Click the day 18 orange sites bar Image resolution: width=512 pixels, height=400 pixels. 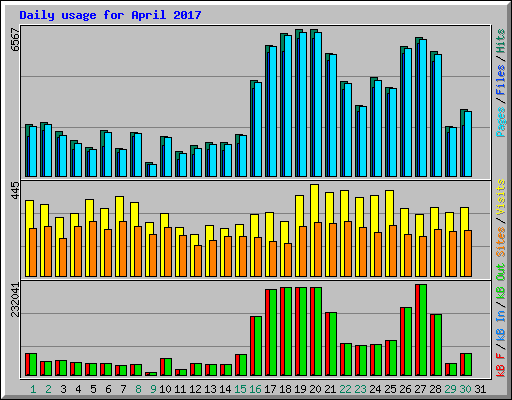click(288, 260)
